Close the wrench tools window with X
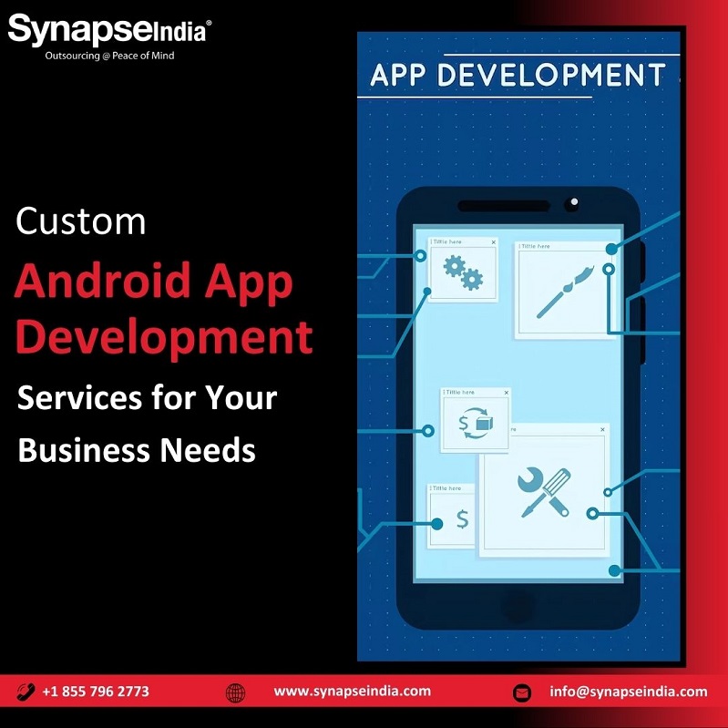 (602, 429)
